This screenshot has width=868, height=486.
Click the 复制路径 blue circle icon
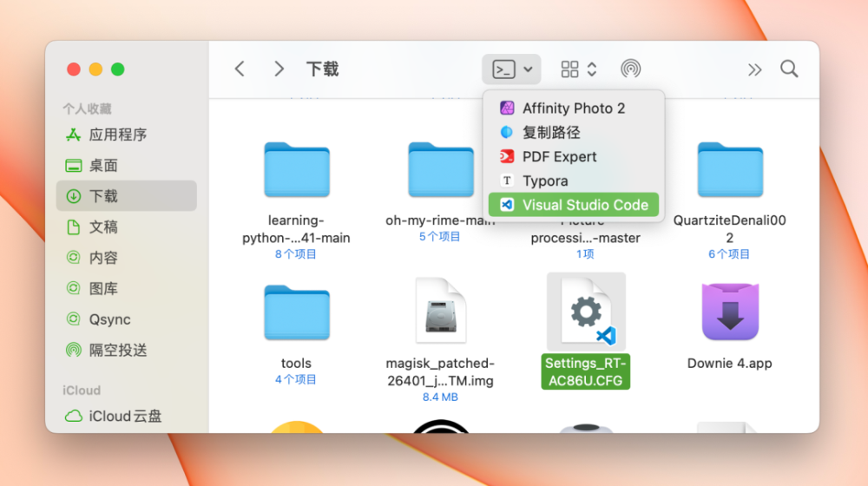click(507, 132)
